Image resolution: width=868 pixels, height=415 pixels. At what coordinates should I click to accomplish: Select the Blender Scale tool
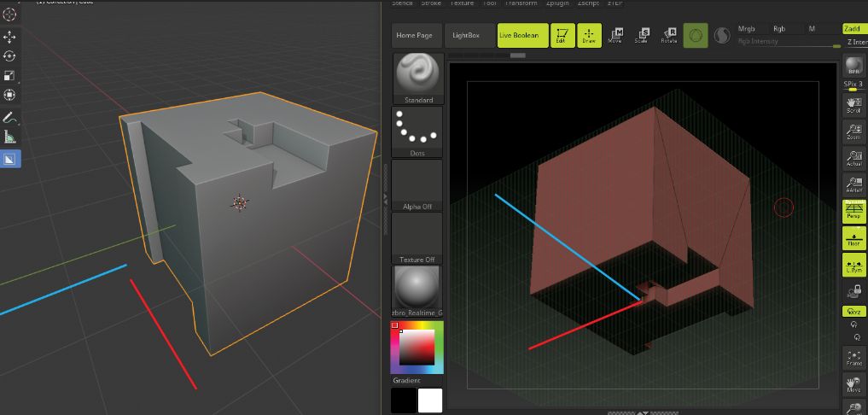[x=10, y=76]
